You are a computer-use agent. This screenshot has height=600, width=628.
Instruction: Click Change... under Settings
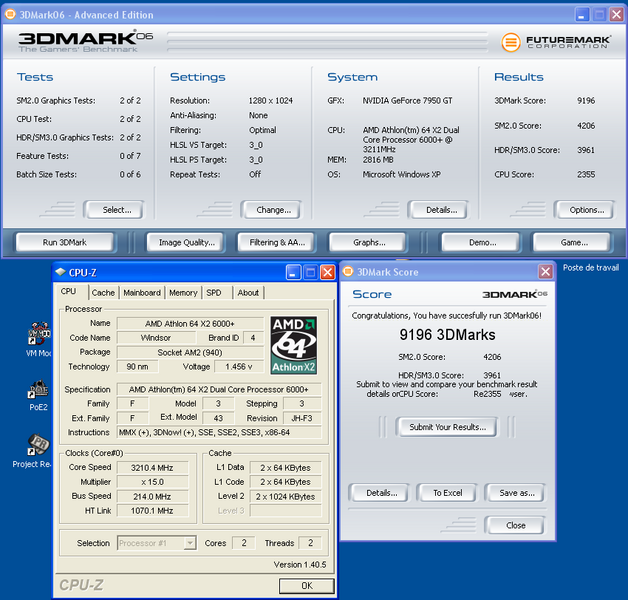coord(271,210)
